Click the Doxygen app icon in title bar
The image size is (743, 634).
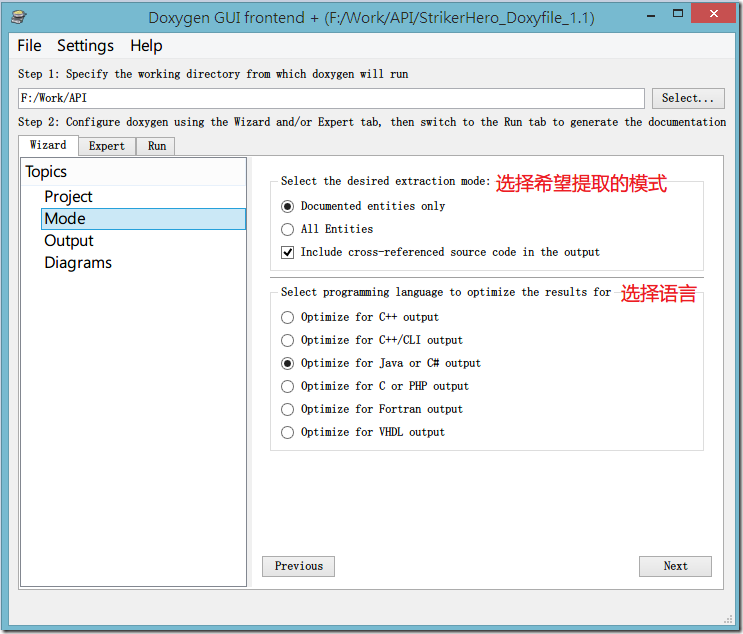[x=19, y=17]
